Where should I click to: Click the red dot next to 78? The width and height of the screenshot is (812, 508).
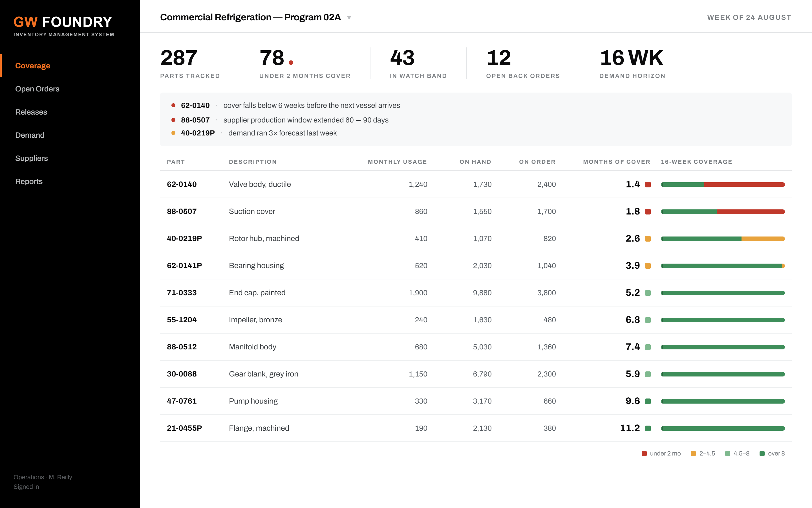coord(291,62)
